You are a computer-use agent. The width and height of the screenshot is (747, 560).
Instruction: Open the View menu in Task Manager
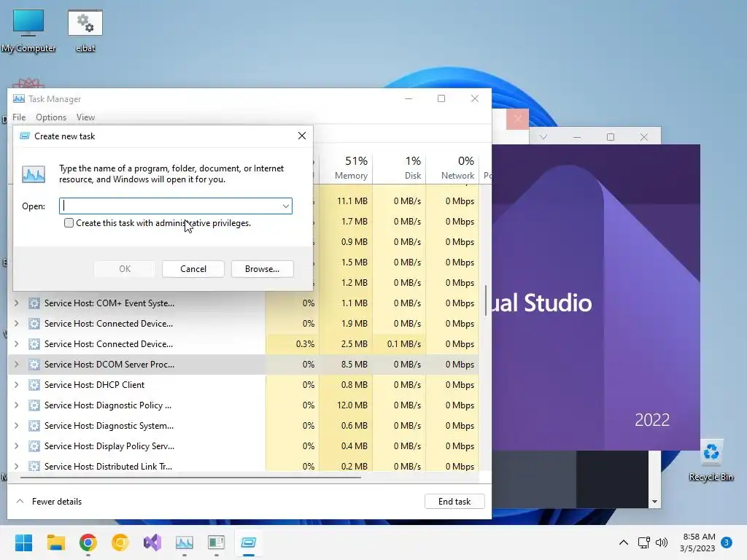pyautogui.click(x=85, y=117)
